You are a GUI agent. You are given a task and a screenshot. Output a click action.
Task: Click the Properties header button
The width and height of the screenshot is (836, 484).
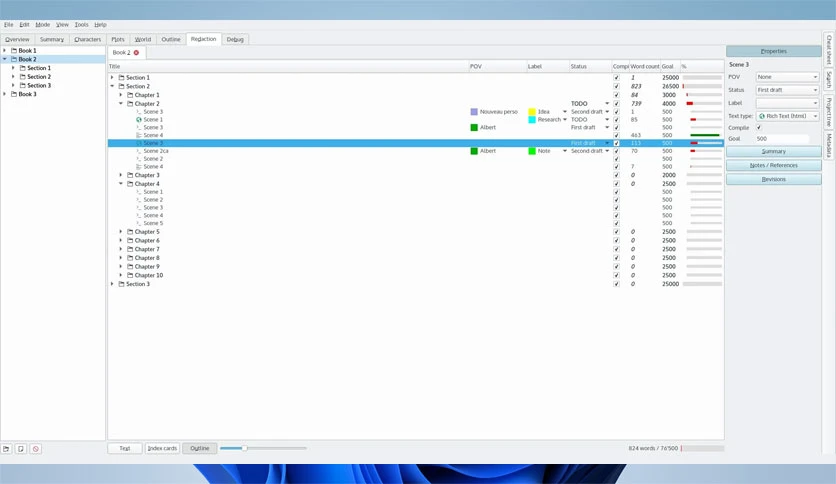coord(774,51)
